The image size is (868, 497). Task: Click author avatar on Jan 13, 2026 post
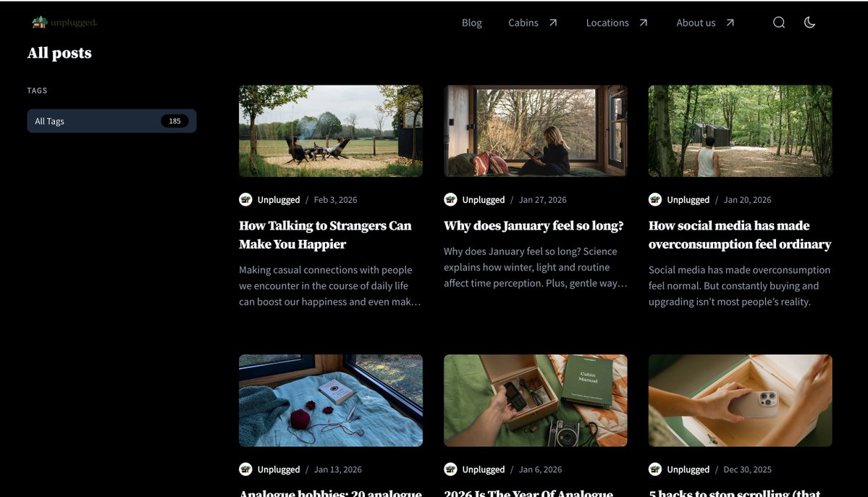pos(246,469)
